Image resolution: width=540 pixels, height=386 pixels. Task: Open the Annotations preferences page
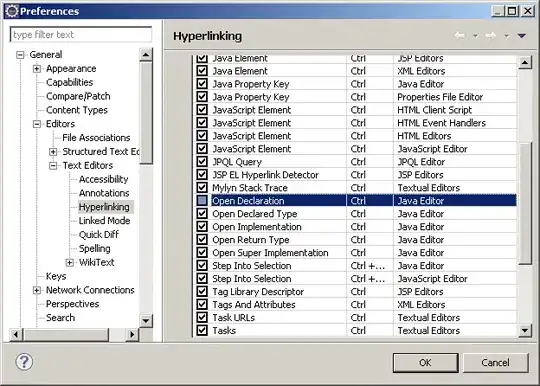104,193
